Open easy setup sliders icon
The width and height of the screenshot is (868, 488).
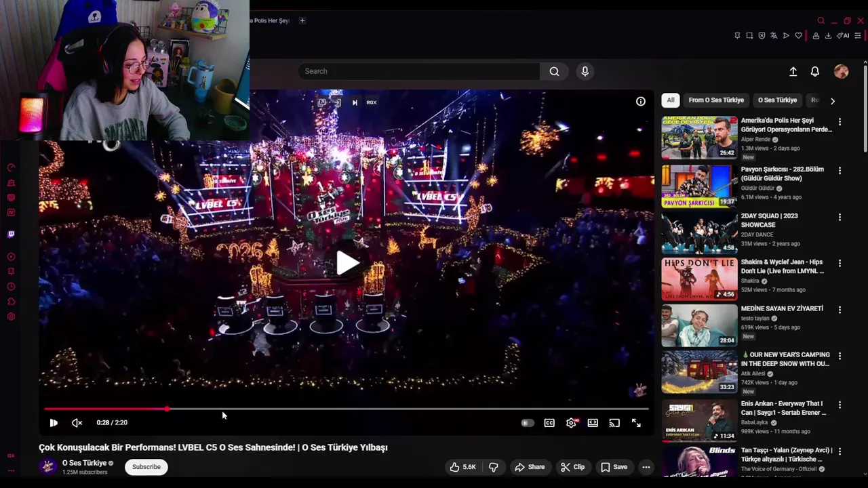pos(858,36)
